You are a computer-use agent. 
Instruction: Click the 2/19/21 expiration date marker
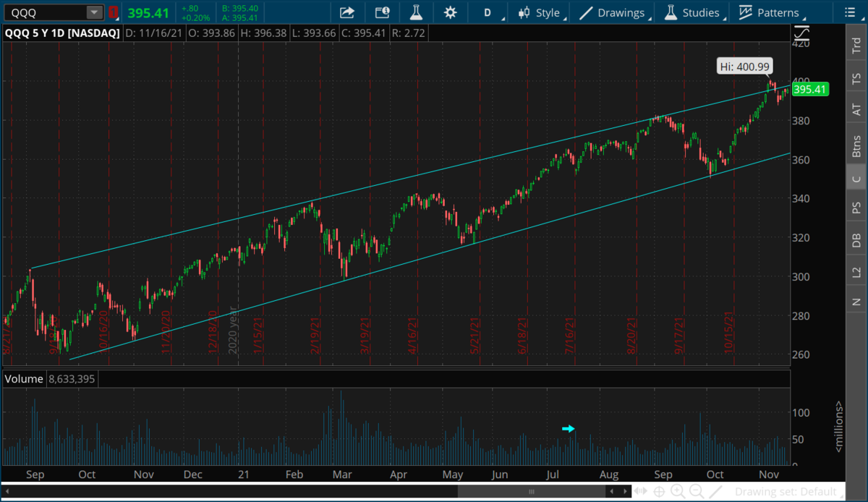tap(315, 333)
